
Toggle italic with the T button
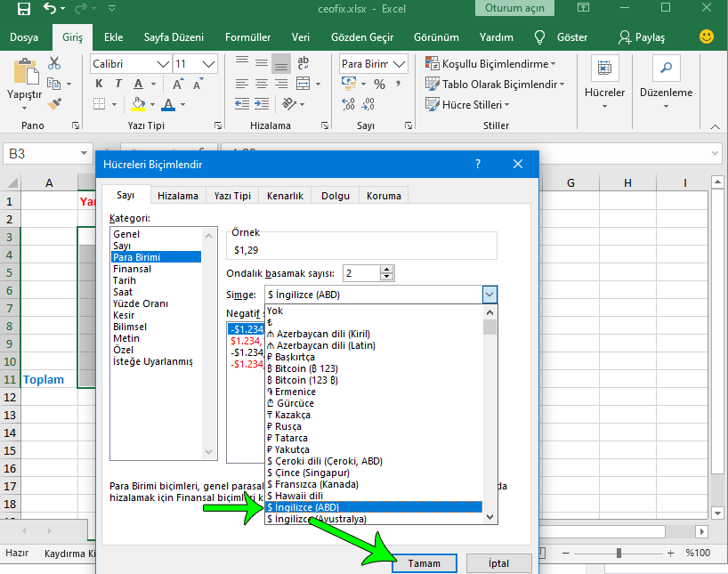pyautogui.click(x=118, y=84)
